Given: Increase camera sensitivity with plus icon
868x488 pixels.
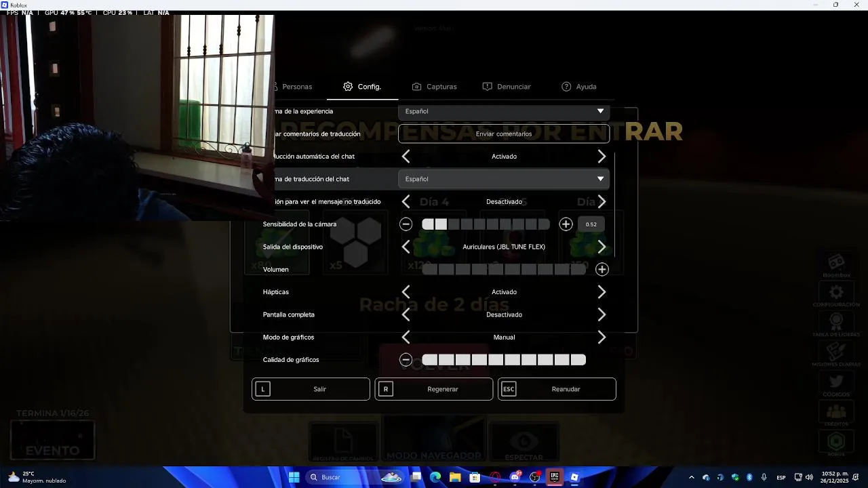Looking at the screenshot, I should [566, 224].
